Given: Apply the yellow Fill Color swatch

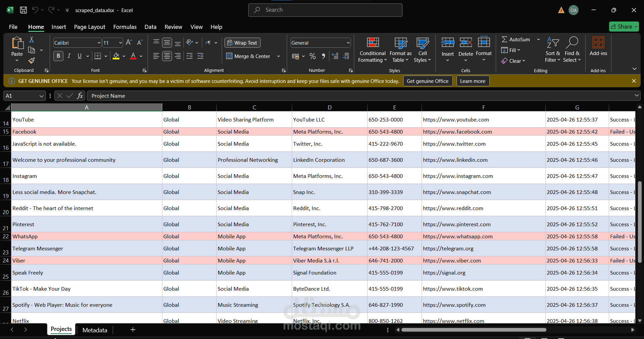Looking at the screenshot, I should (x=116, y=56).
